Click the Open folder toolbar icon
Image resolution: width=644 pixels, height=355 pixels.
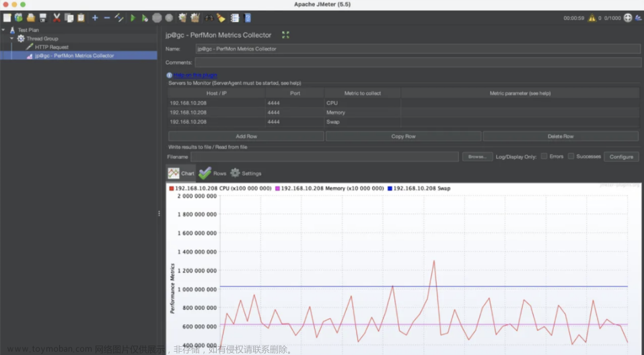tap(31, 17)
